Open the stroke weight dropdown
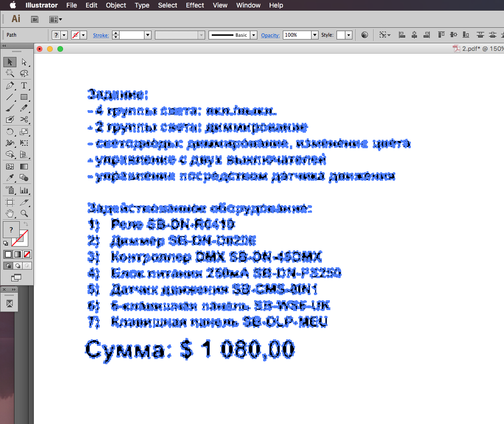 click(x=148, y=35)
